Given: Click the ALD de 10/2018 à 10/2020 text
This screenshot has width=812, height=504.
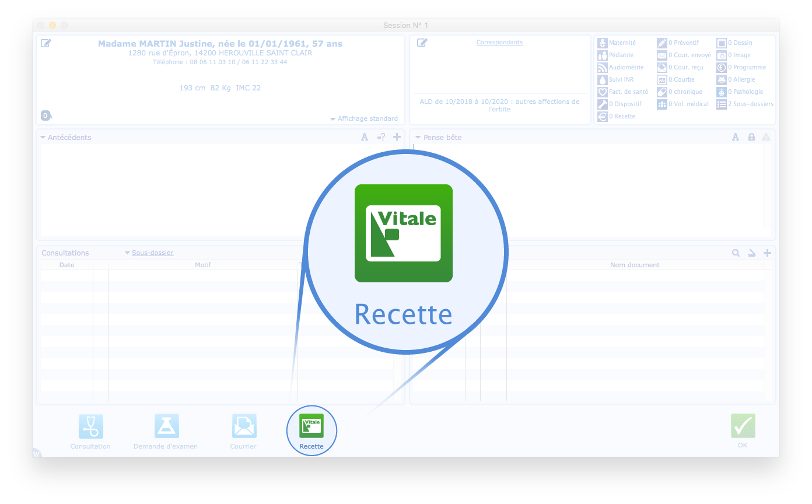Looking at the screenshot, I should pos(500,105).
